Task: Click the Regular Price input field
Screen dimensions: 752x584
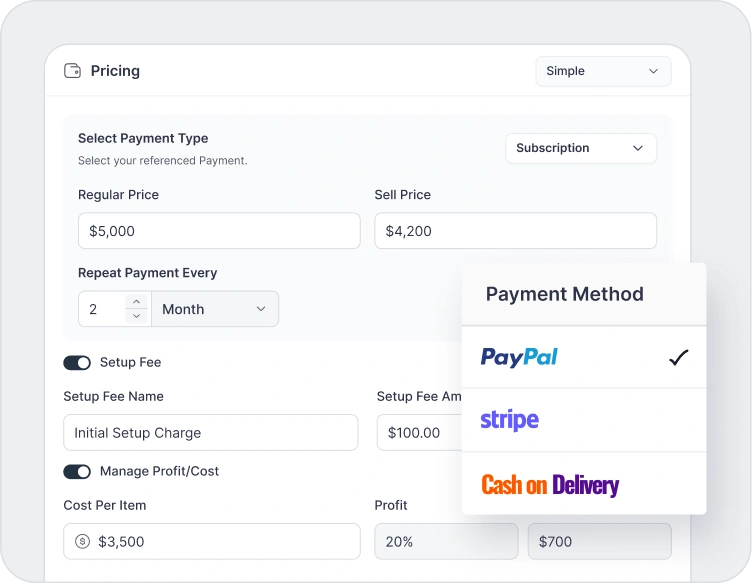Action: [x=219, y=231]
